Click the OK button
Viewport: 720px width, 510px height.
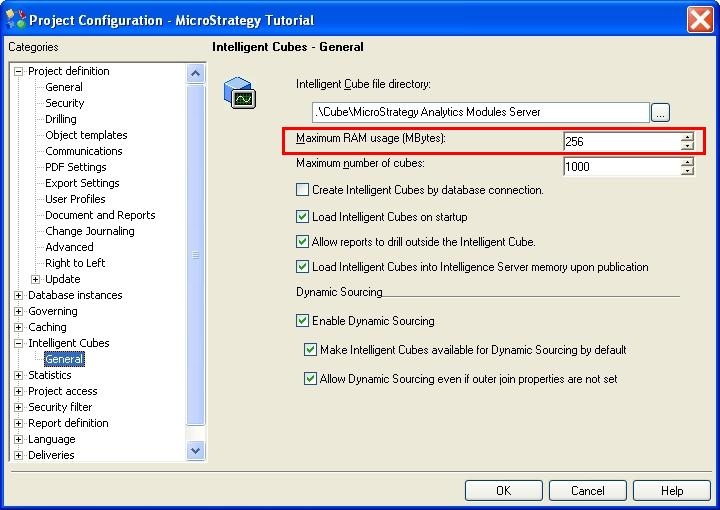(504, 491)
